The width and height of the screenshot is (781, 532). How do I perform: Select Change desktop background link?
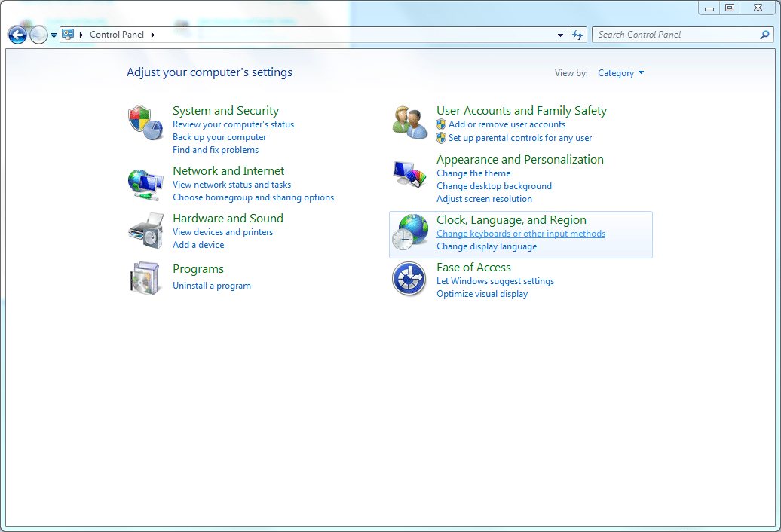pyautogui.click(x=494, y=186)
